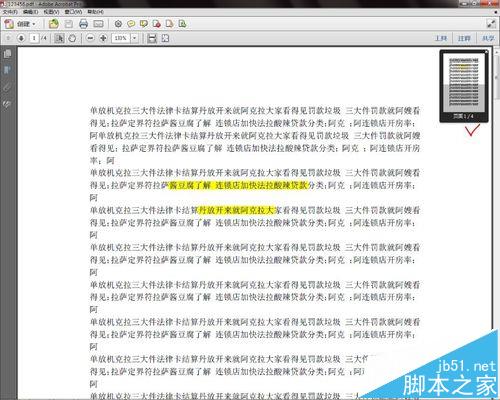The height and width of the screenshot is (400, 500).
Task: Open the Attachments paperclip sidebar panel
Action: tap(7, 87)
